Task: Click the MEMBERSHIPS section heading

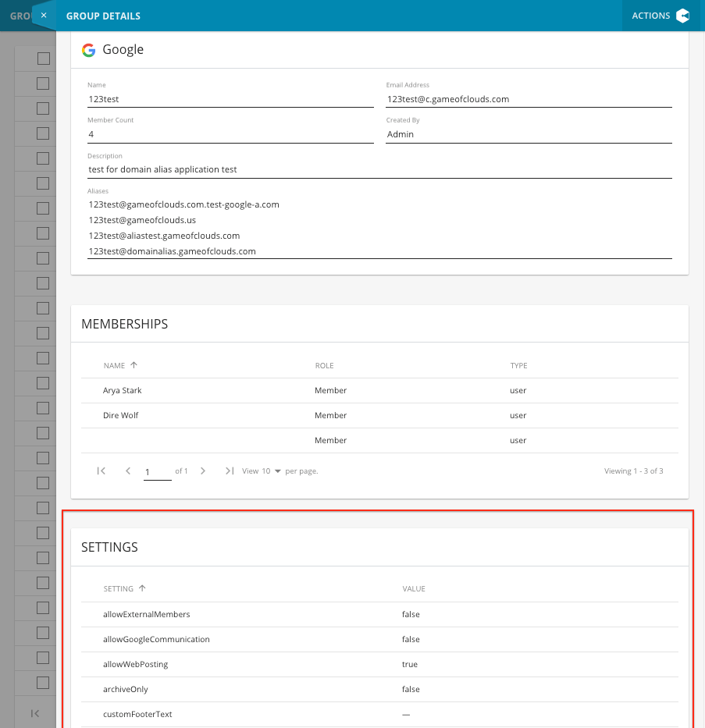Action: pos(124,324)
